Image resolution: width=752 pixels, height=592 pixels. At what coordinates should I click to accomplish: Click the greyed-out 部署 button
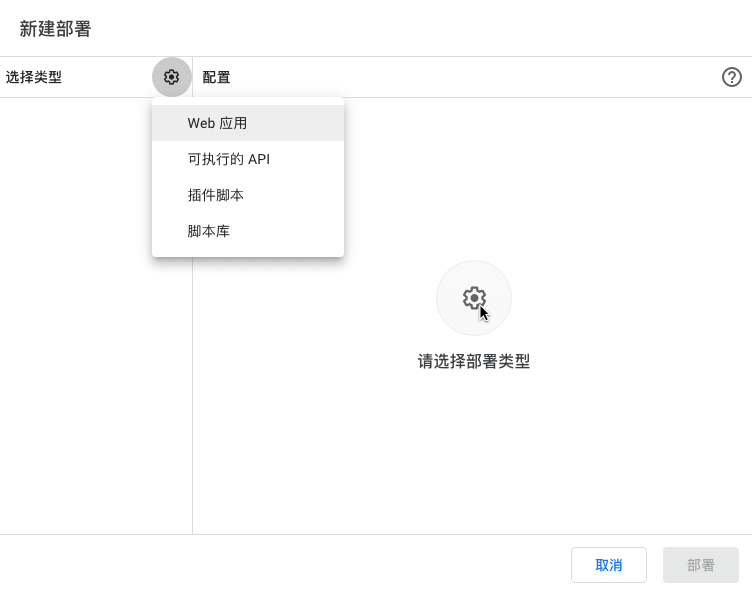click(700, 565)
